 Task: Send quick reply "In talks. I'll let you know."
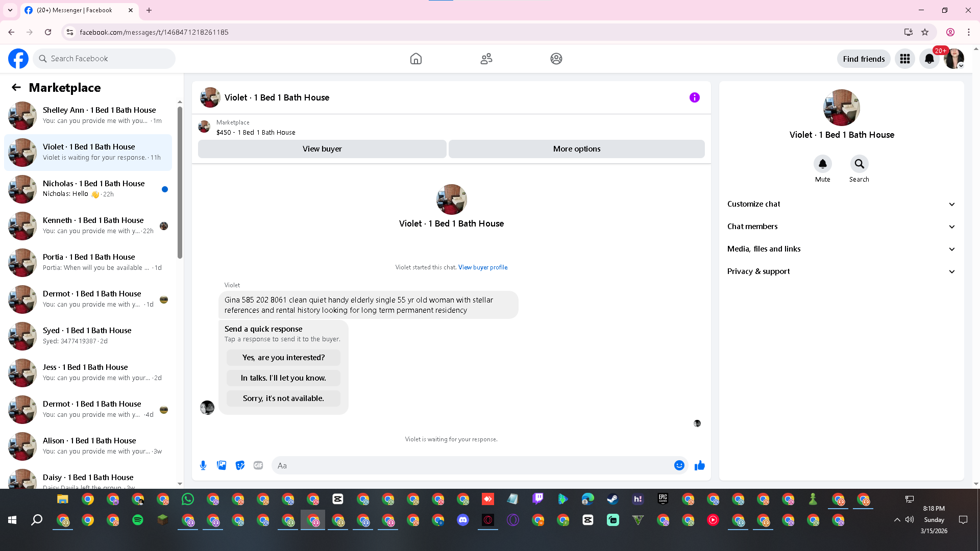(283, 378)
